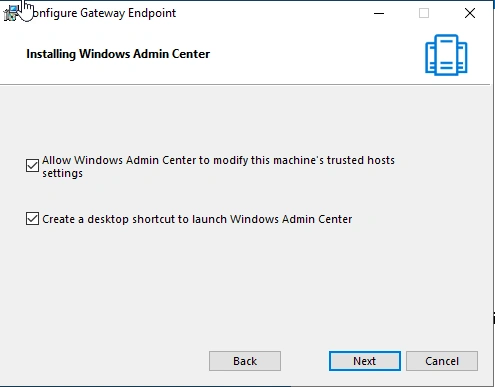Click the blue server icon in the header
The width and height of the screenshot is (495, 387).
446,55
